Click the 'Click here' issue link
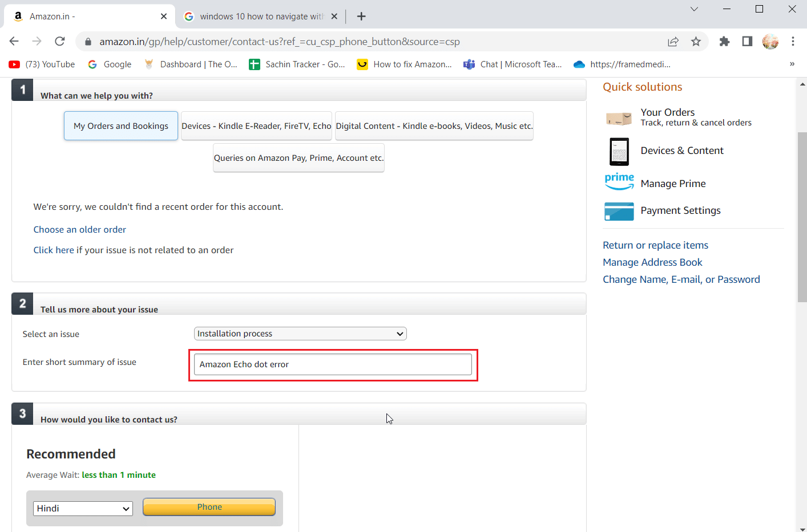This screenshot has height=532, width=807. tap(54, 250)
